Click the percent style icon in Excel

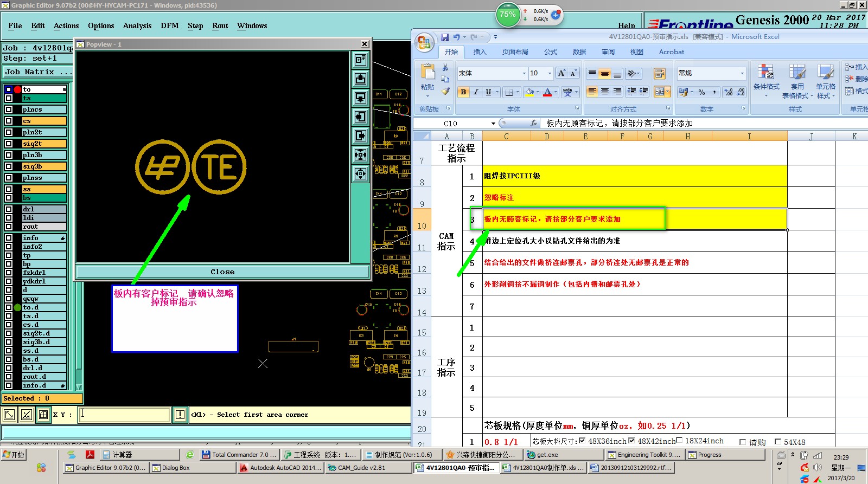701,92
